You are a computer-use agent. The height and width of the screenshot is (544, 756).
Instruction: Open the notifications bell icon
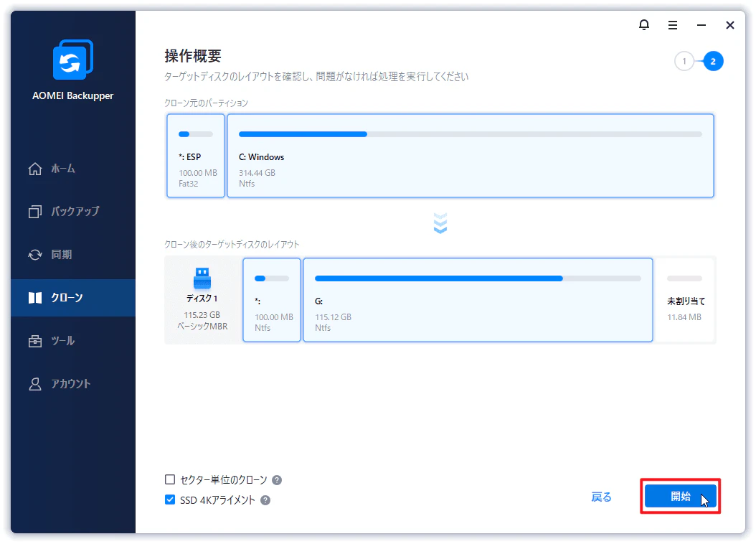(x=643, y=24)
